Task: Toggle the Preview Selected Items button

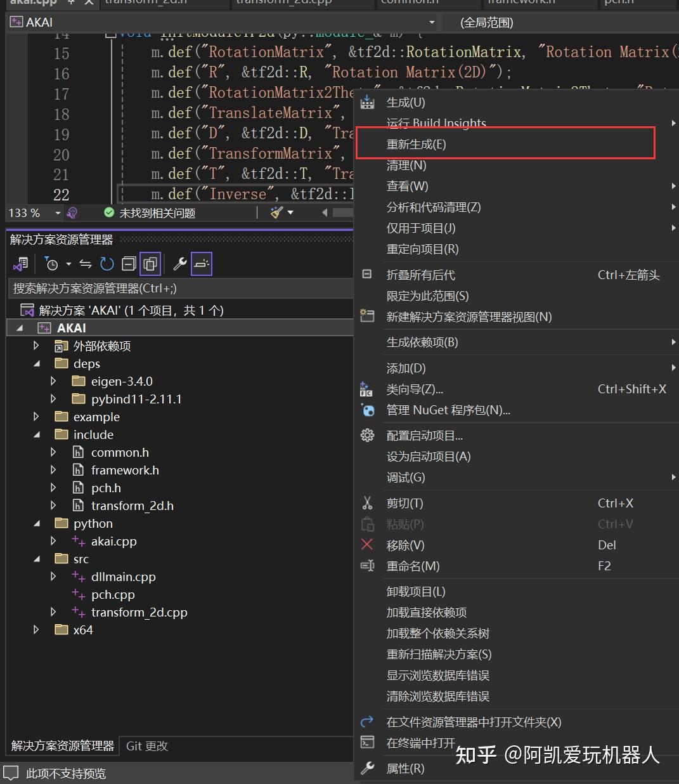Action: click(202, 263)
